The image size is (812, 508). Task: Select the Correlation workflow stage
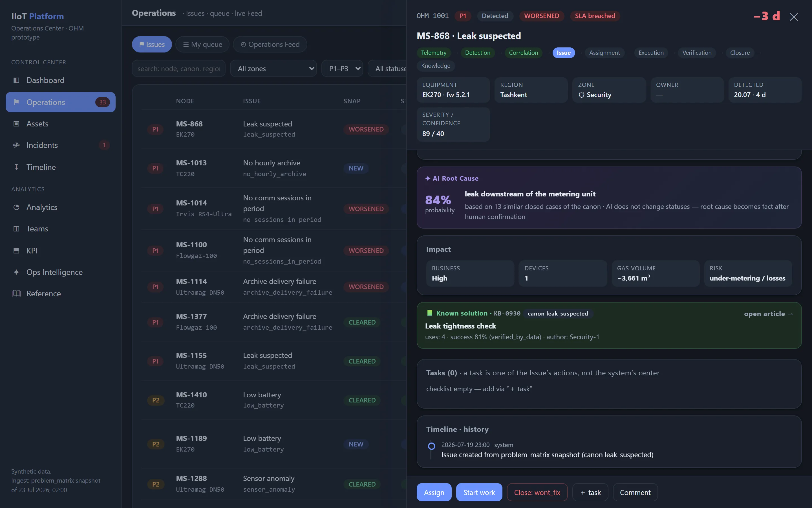(x=523, y=53)
